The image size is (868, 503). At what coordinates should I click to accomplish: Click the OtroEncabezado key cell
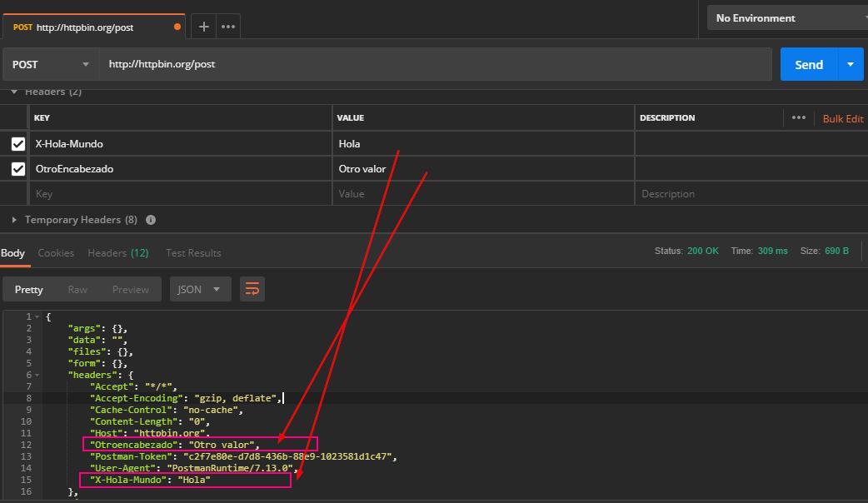(180, 169)
